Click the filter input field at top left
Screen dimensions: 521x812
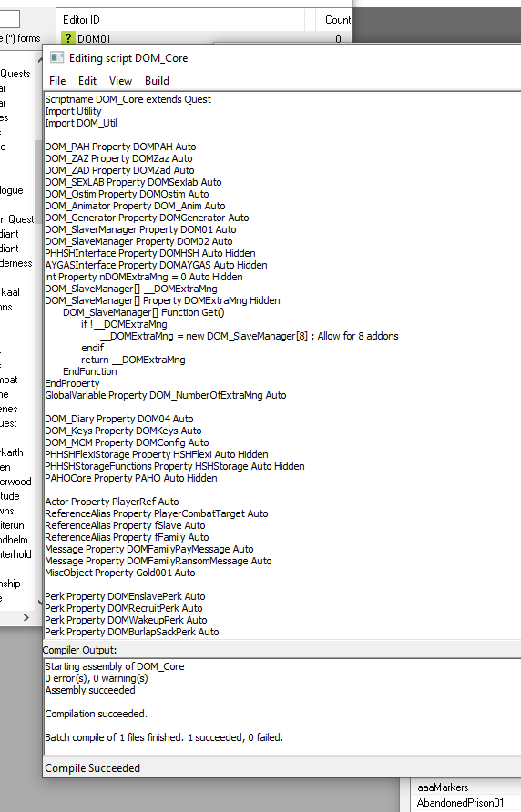coord(10,19)
